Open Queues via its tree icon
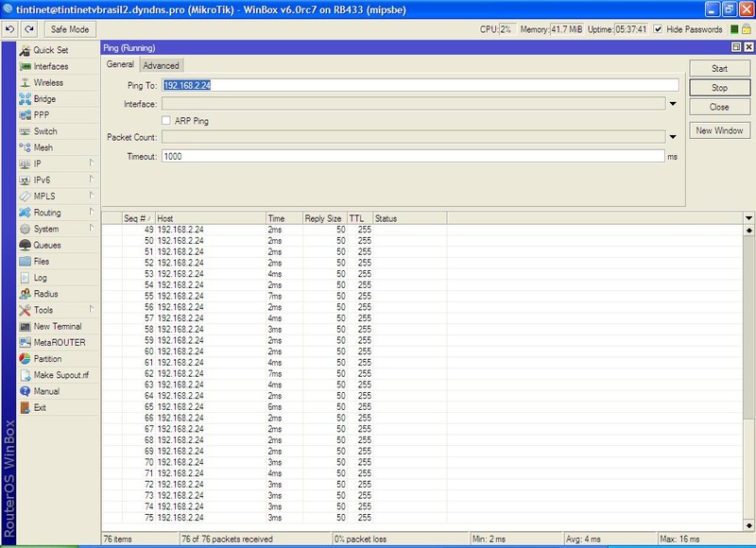Image resolution: width=756 pixels, height=548 pixels. tap(26, 246)
